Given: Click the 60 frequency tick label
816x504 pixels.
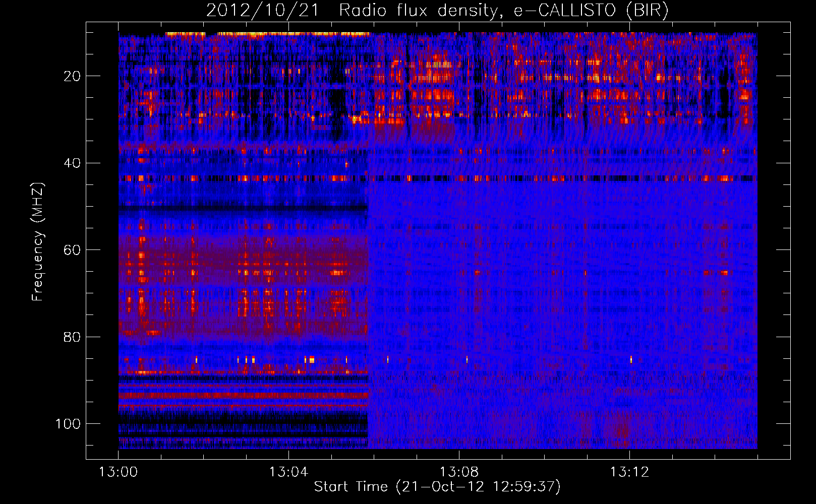Looking at the screenshot, I should coord(72,250).
